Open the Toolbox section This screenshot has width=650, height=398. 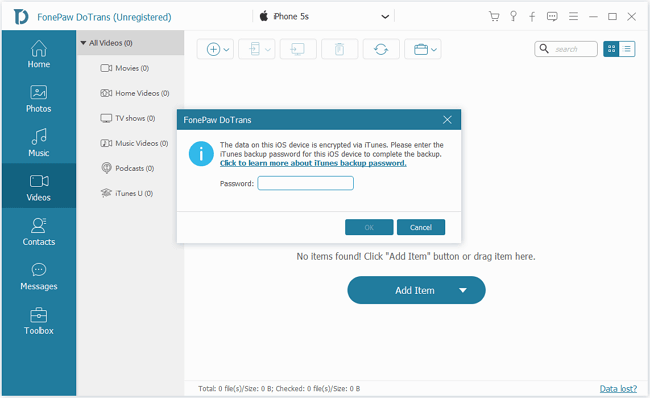pyautogui.click(x=39, y=320)
